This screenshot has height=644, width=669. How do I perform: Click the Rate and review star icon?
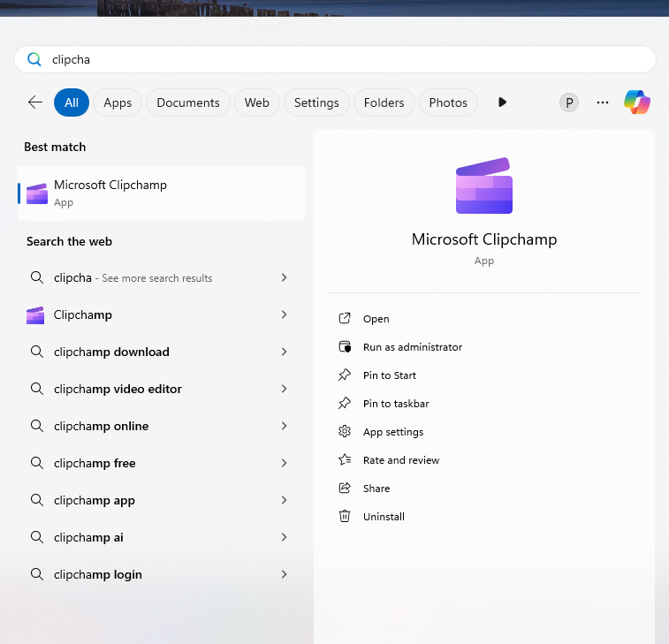[345, 459]
